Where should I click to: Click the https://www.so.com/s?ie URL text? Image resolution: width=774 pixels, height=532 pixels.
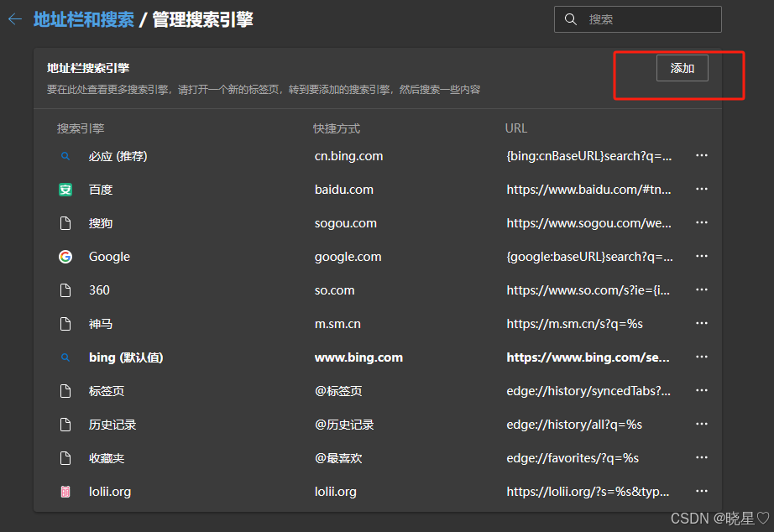tap(588, 290)
